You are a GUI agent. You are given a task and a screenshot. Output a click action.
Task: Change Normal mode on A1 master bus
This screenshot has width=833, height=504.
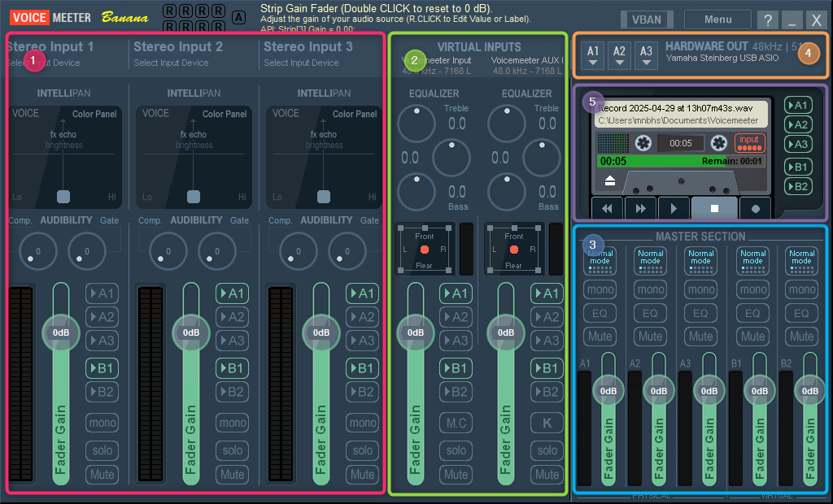coord(600,261)
